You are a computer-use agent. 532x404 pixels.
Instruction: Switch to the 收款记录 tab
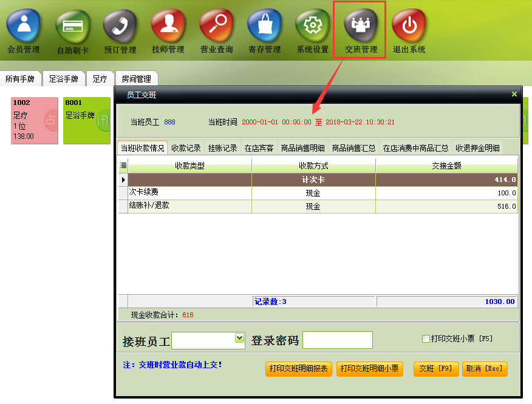click(x=186, y=148)
